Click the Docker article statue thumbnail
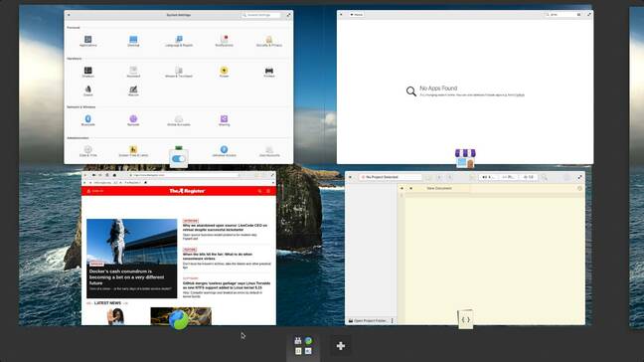Viewport: 644px width, 362px height. tap(132, 242)
